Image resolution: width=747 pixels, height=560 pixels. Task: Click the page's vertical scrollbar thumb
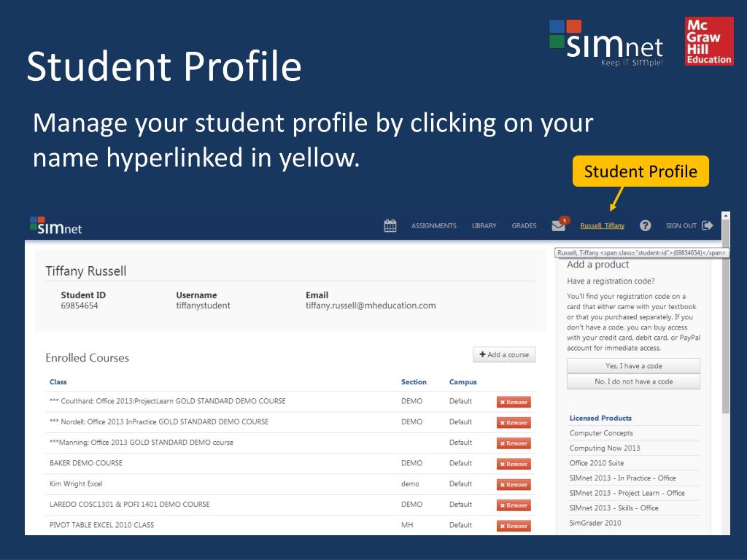click(x=726, y=316)
